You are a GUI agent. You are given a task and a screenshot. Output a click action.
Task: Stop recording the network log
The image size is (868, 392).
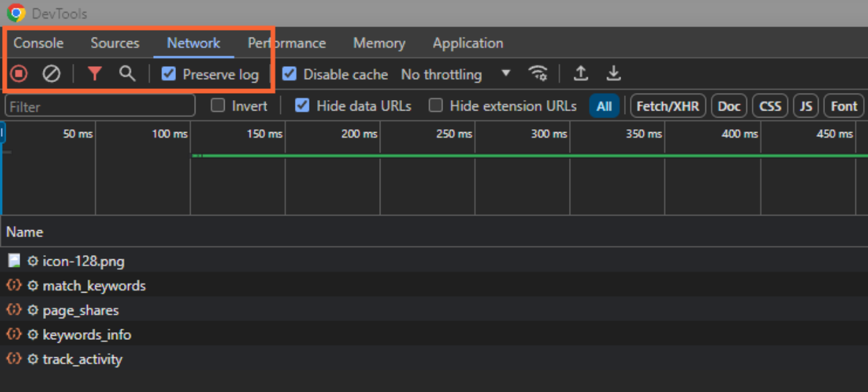coord(19,74)
